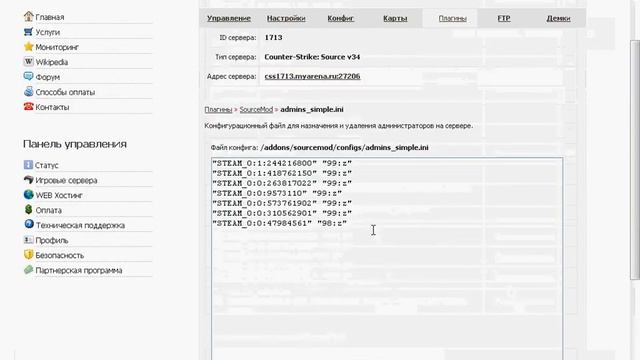Click the red phone icon beside Контакты

pyautogui.click(x=28, y=107)
